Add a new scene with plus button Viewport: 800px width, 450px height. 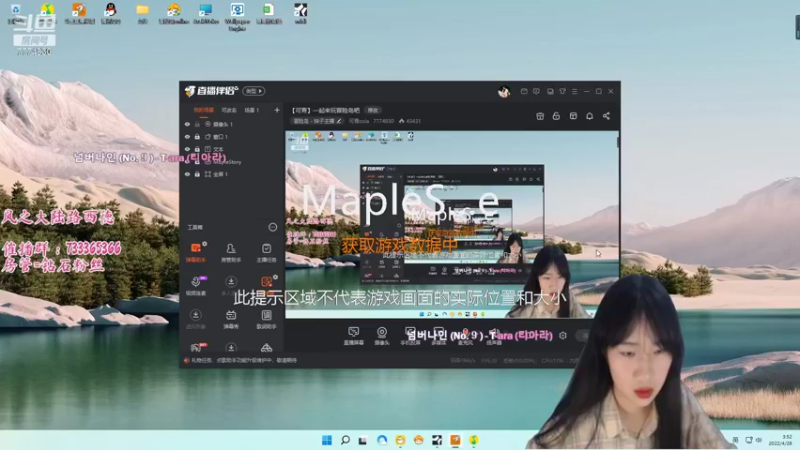[x=277, y=110]
